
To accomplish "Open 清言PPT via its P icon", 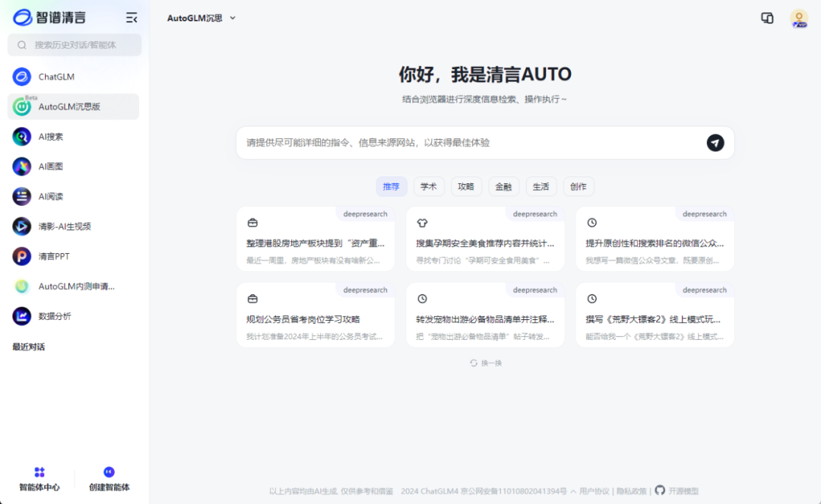I will [x=21, y=256].
